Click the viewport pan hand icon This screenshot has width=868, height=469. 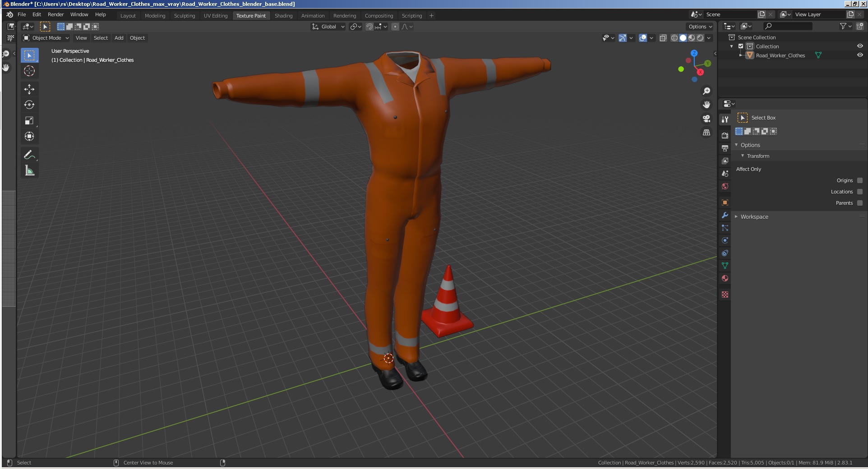click(x=706, y=105)
